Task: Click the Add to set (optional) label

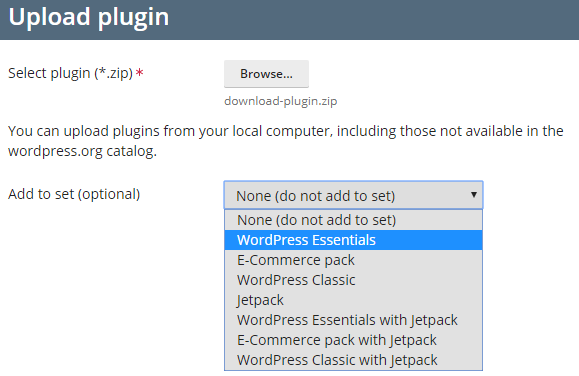Action: (x=74, y=194)
